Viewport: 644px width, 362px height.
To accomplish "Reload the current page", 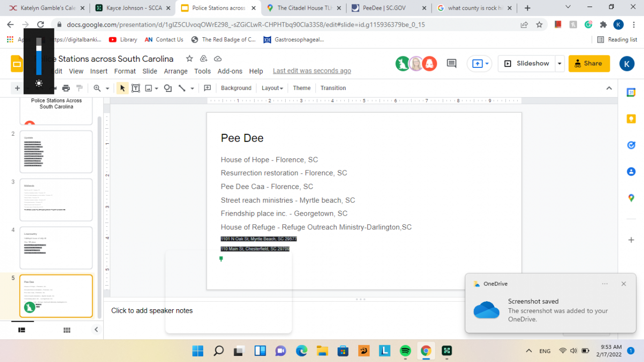I will pos(41,24).
